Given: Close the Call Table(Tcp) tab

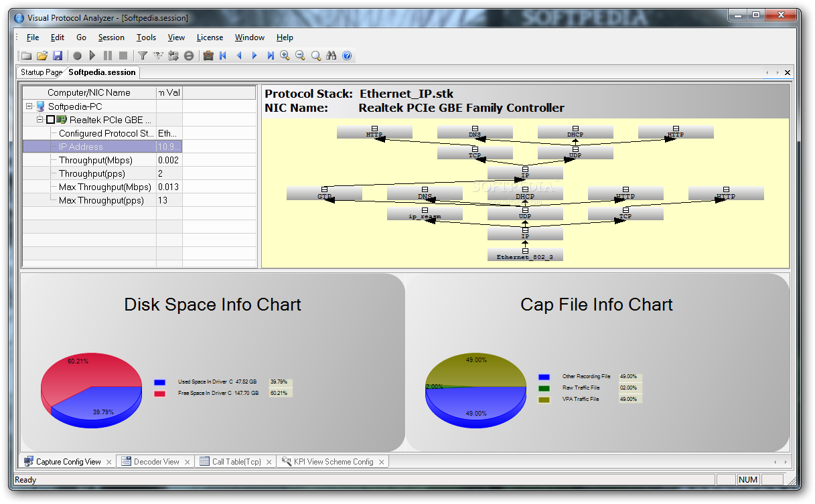Looking at the screenshot, I should click(269, 462).
